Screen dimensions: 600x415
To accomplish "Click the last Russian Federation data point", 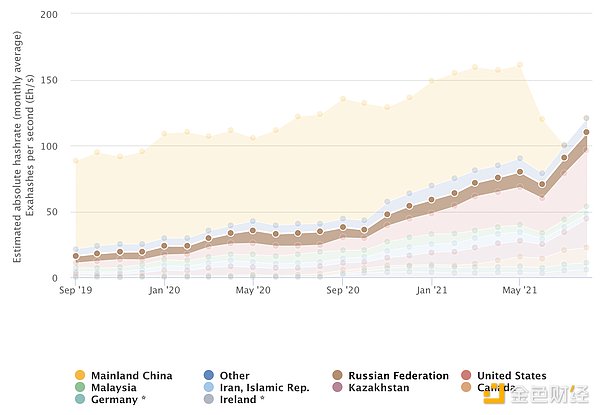I will coord(586,132).
